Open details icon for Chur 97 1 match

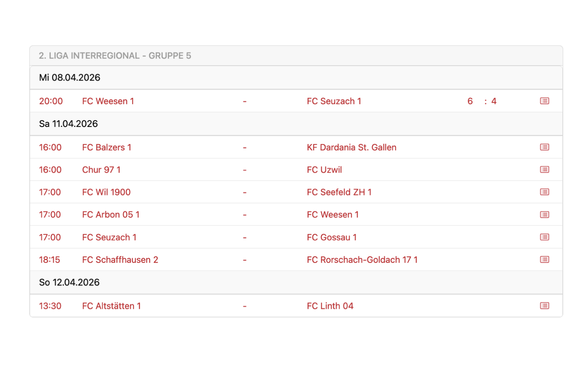544,170
